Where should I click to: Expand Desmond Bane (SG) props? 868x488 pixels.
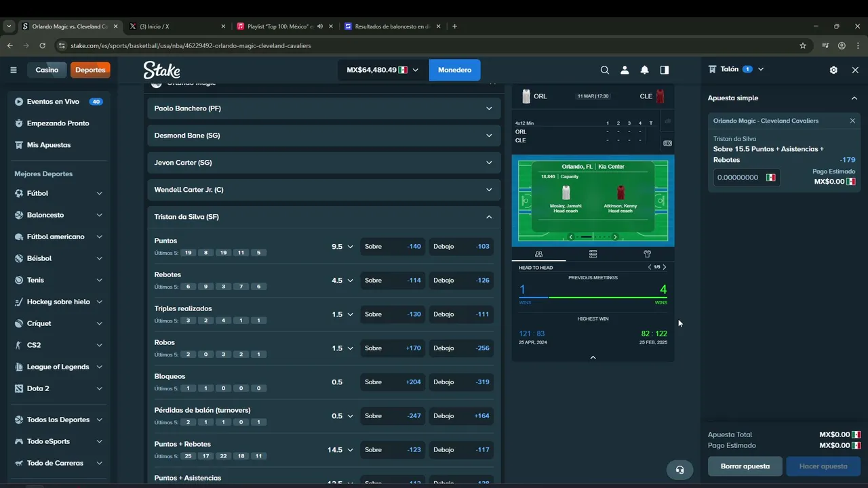tap(323, 136)
